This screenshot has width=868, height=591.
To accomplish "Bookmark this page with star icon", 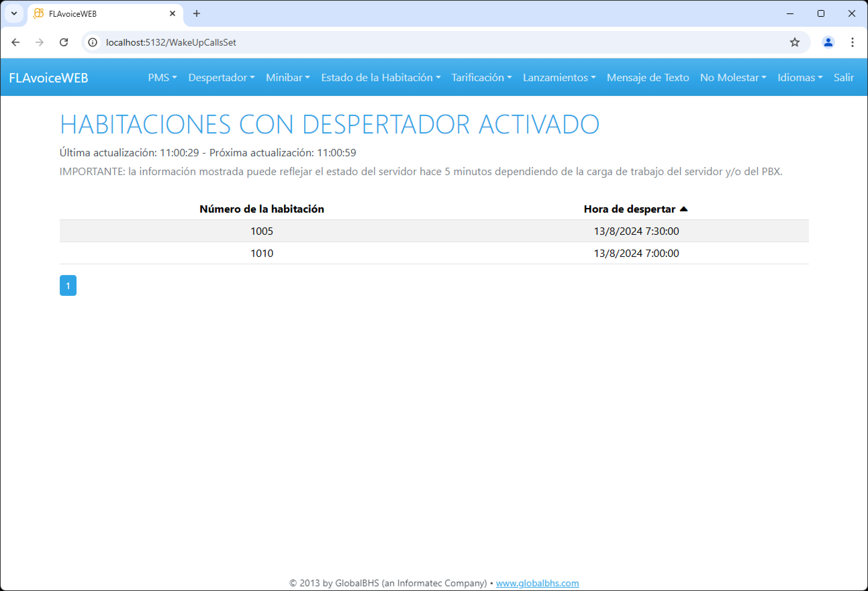I will [794, 42].
